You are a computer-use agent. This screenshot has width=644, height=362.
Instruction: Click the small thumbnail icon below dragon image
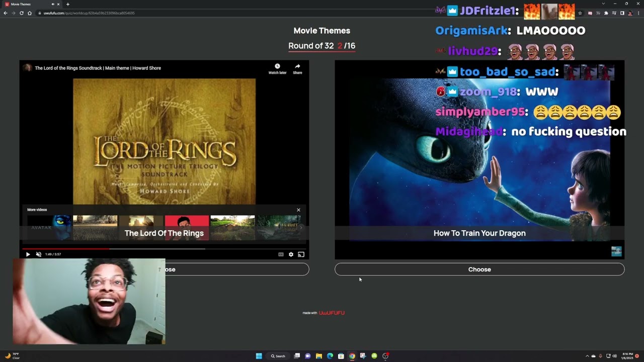click(x=616, y=251)
